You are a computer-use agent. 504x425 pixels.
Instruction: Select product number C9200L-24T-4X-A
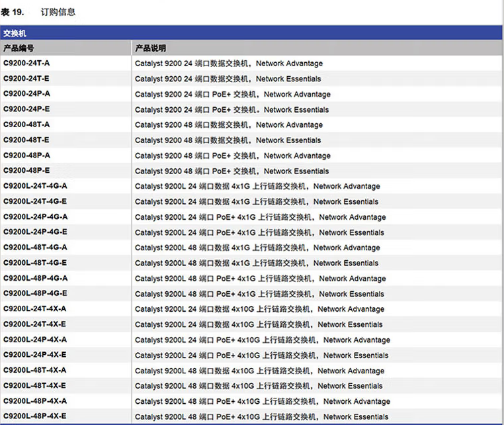tap(34, 309)
